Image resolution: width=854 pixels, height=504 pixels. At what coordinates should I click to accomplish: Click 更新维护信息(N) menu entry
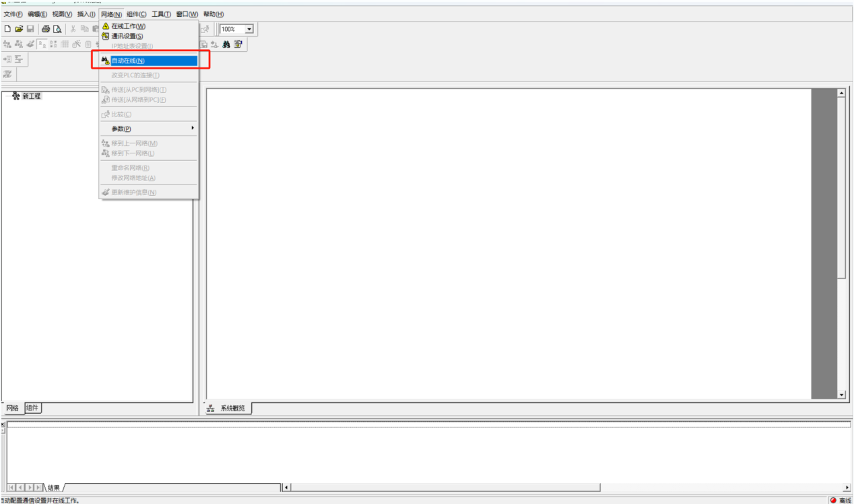click(149, 192)
